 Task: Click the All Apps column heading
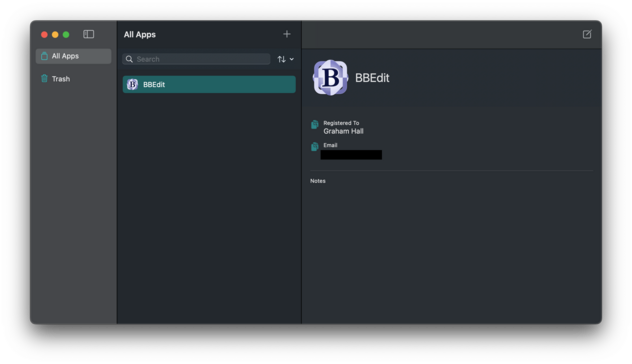[139, 35]
